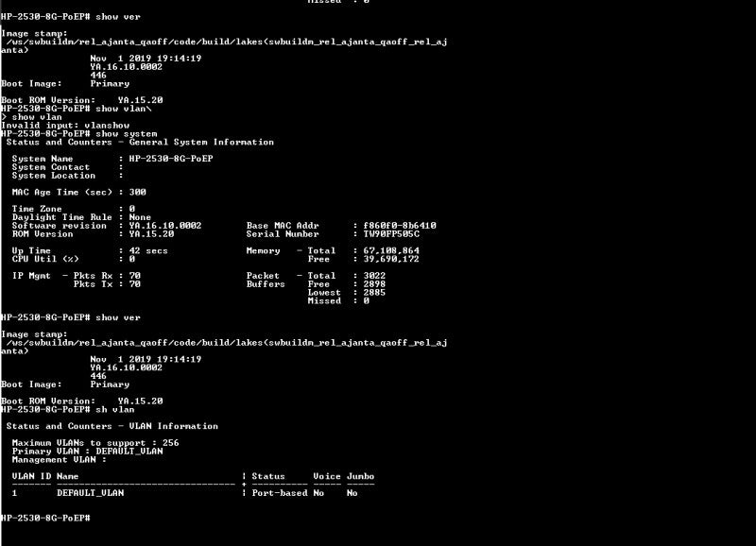Click 'No' under the Voice column

[x=318, y=493]
